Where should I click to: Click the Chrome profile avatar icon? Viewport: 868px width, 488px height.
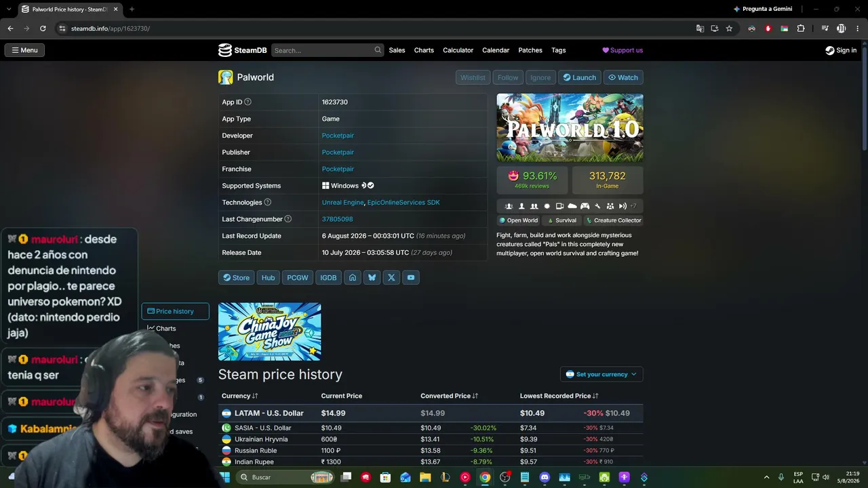841,28
